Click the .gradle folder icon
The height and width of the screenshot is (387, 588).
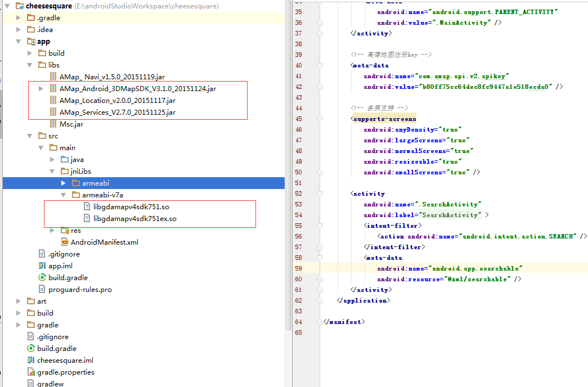click(x=31, y=17)
